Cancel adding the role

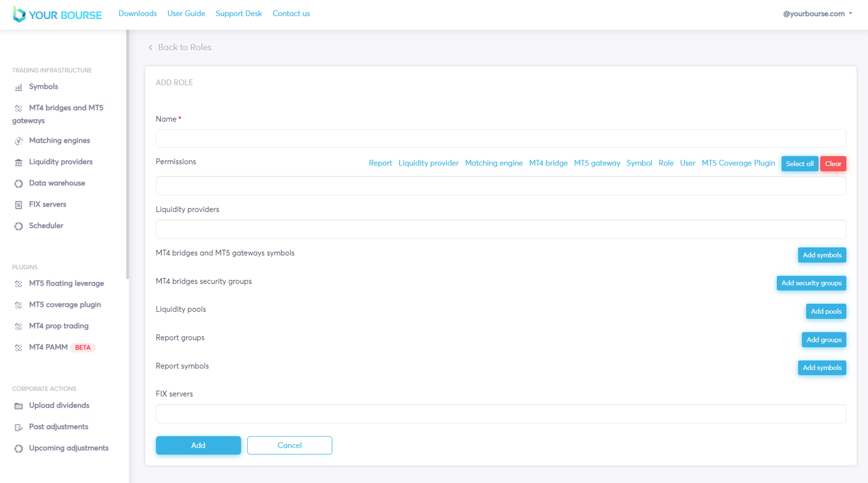coord(289,445)
